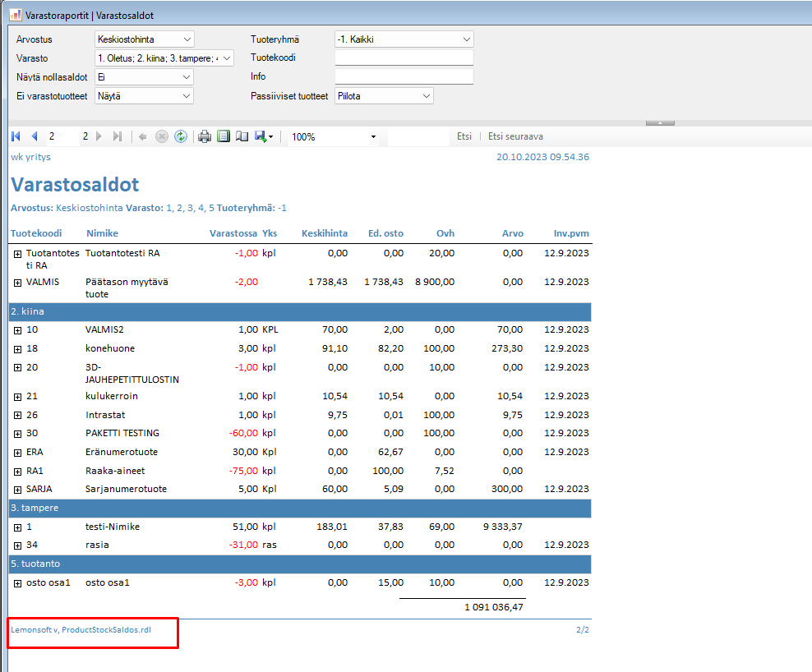Switch to print layout view
812x672 pixels.
point(223,136)
